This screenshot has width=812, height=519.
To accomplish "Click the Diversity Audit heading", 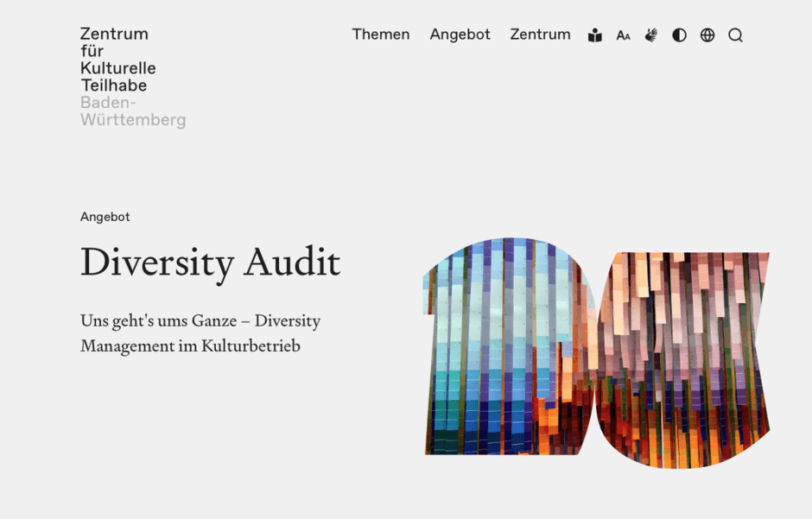I will point(210,263).
